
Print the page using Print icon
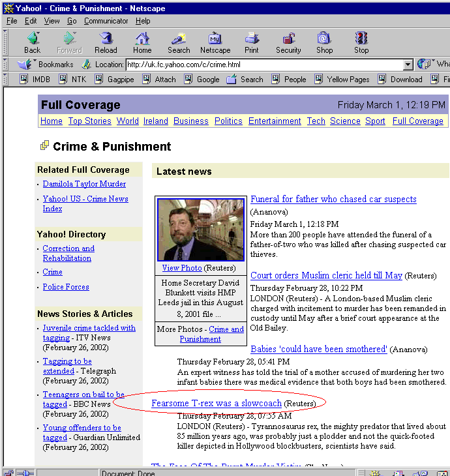[x=252, y=42]
